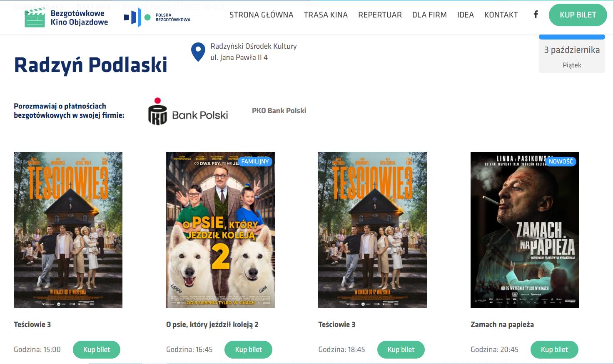Open the DLA FIRM menu item

coord(429,15)
